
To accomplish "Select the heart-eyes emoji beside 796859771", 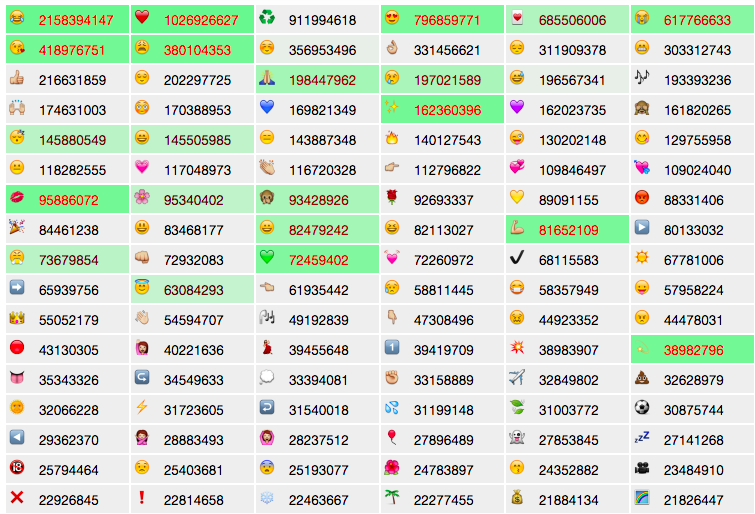I will 392,18.
